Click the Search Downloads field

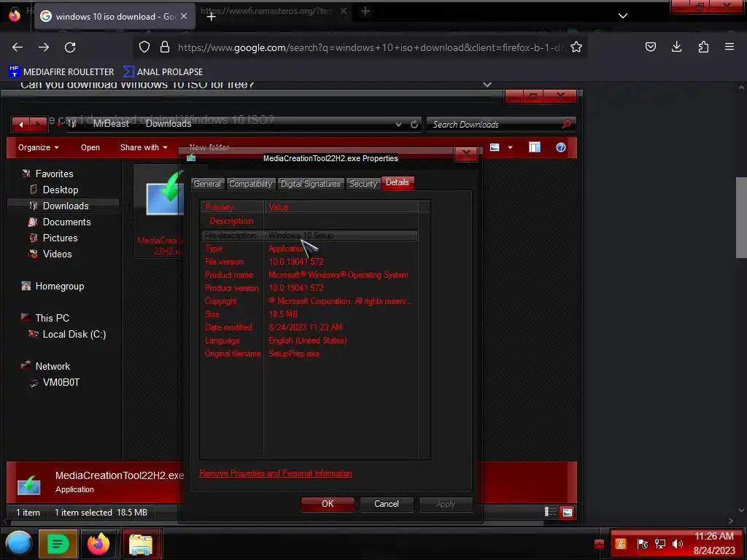click(x=500, y=124)
